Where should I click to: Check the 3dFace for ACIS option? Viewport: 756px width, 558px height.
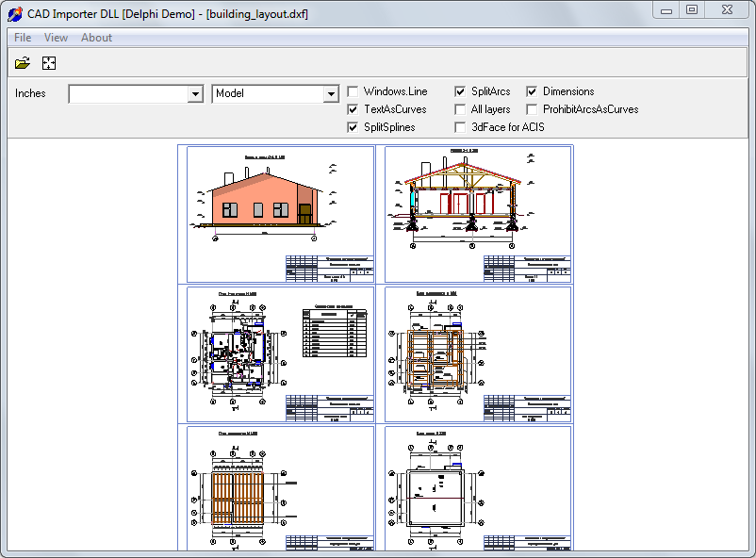[460, 127]
